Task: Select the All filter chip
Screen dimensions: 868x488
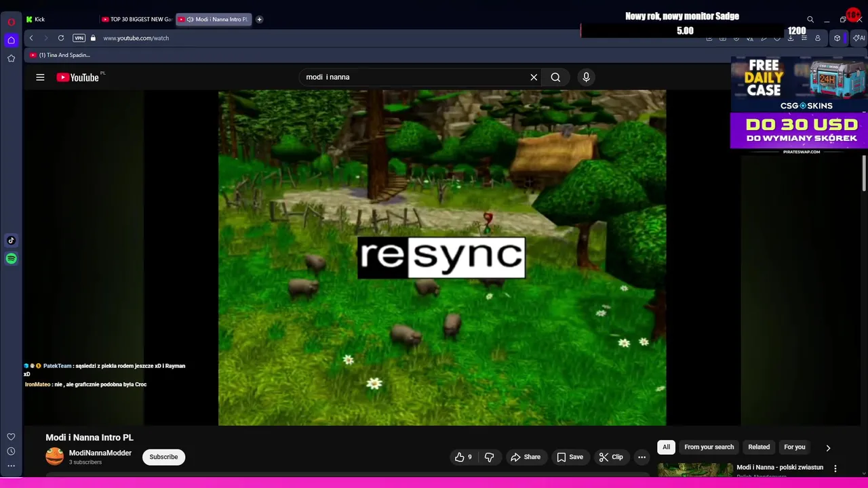Action: (x=666, y=447)
